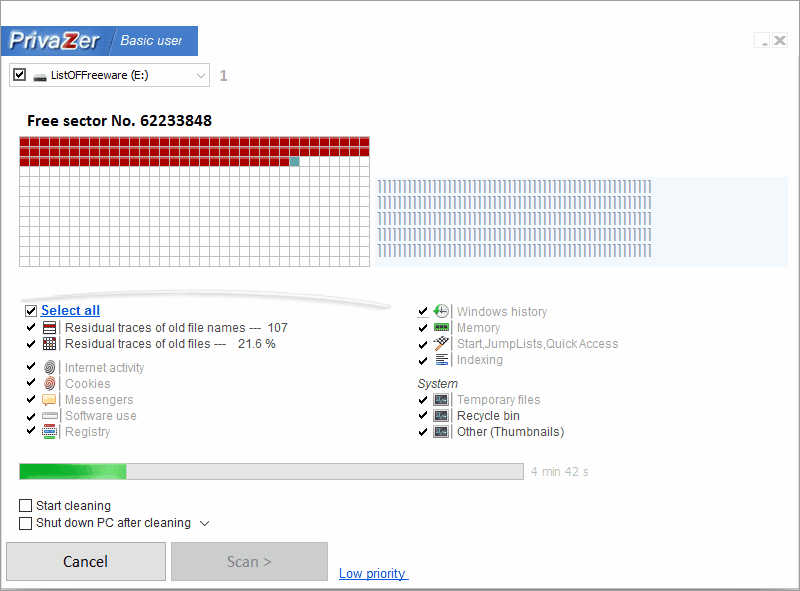Screen dimensions: 800x591
Task: Click the Start, JumpLists, Quick Access icon
Action: (x=441, y=343)
